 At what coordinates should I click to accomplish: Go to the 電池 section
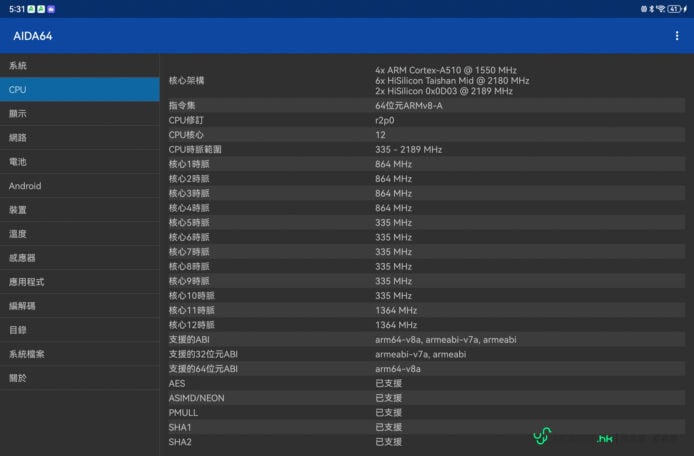(x=79, y=161)
